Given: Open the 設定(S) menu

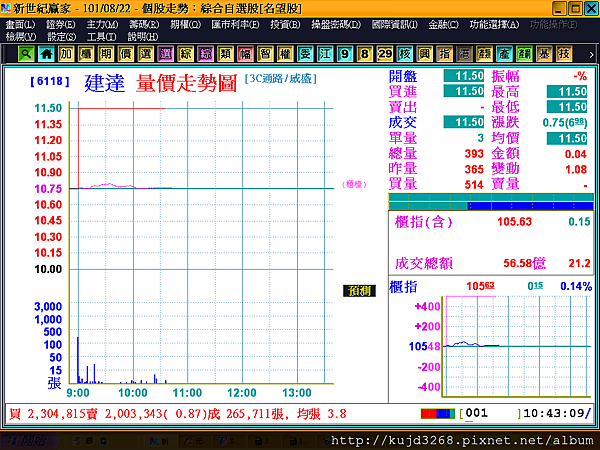Looking at the screenshot, I should [62, 37].
